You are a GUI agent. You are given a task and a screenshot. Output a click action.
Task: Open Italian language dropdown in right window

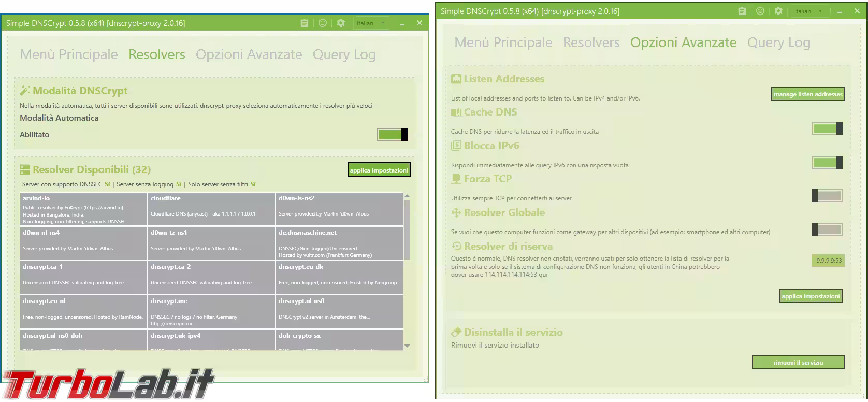click(808, 11)
